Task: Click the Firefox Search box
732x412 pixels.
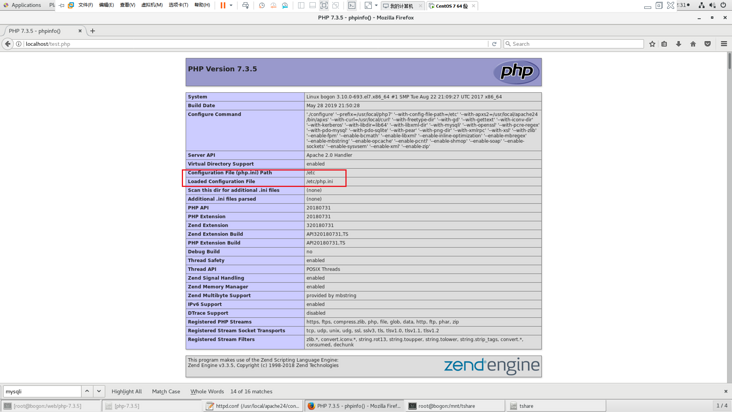Action: coord(573,44)
